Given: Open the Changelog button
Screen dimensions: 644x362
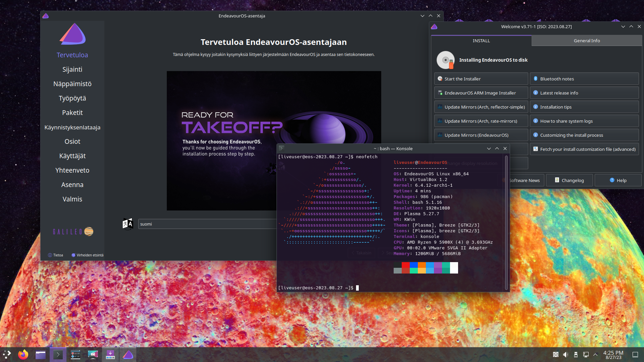Looking at the screenshot, I should pos(569,180).
